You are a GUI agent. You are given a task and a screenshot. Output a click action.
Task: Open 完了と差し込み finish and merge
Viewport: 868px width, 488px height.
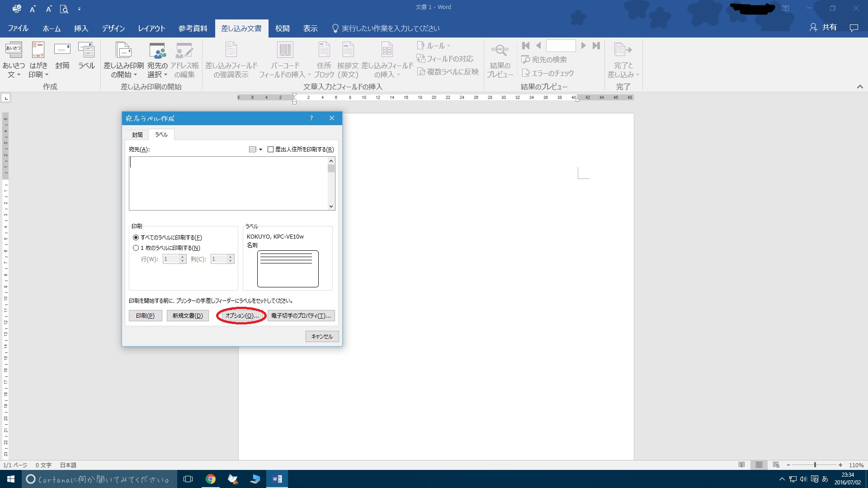(x=623, y=61)
